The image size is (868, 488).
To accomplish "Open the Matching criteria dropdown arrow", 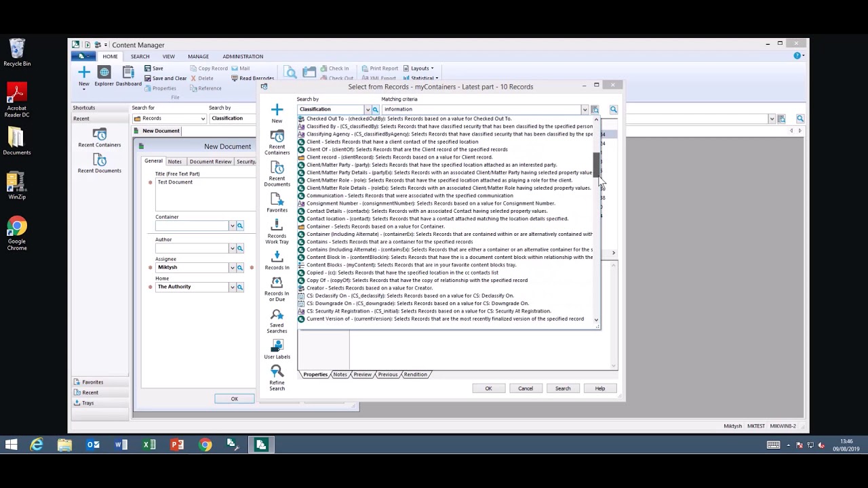I will point(585,109).
